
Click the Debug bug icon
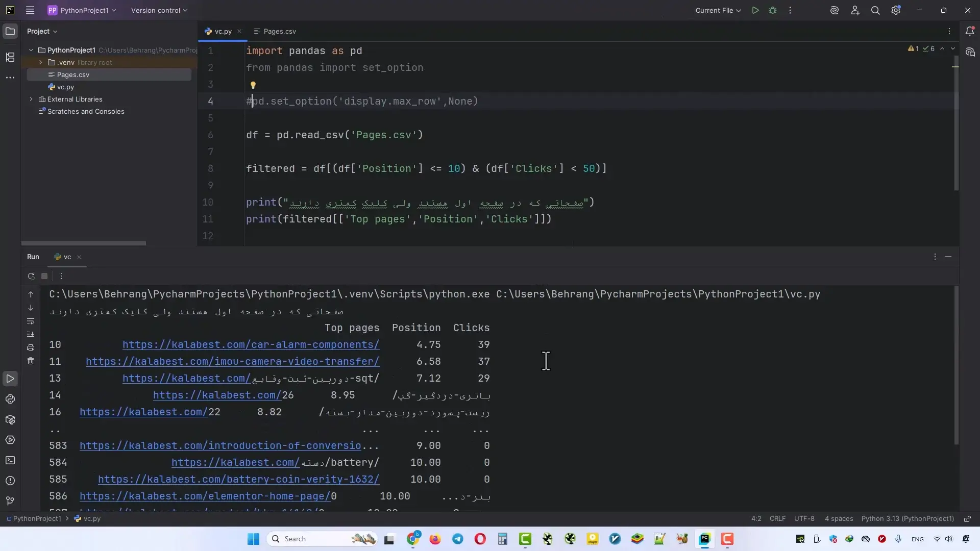773,10
